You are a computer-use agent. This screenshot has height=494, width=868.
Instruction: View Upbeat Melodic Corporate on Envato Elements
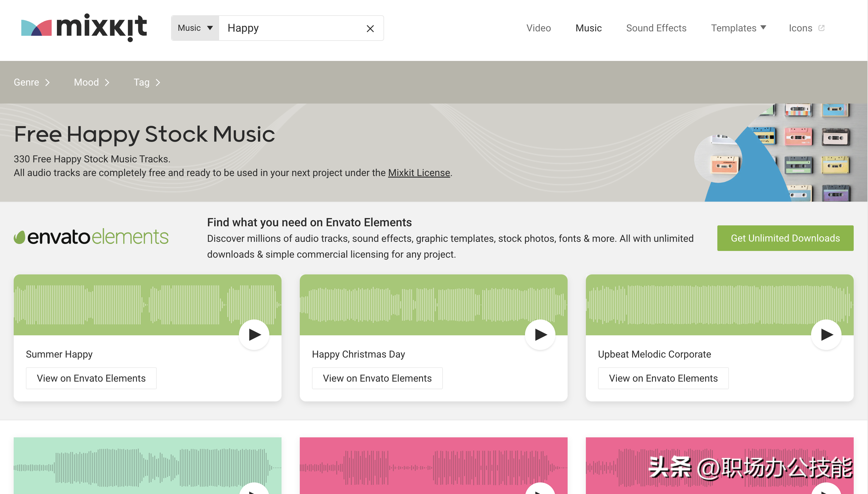coord(663,378)
